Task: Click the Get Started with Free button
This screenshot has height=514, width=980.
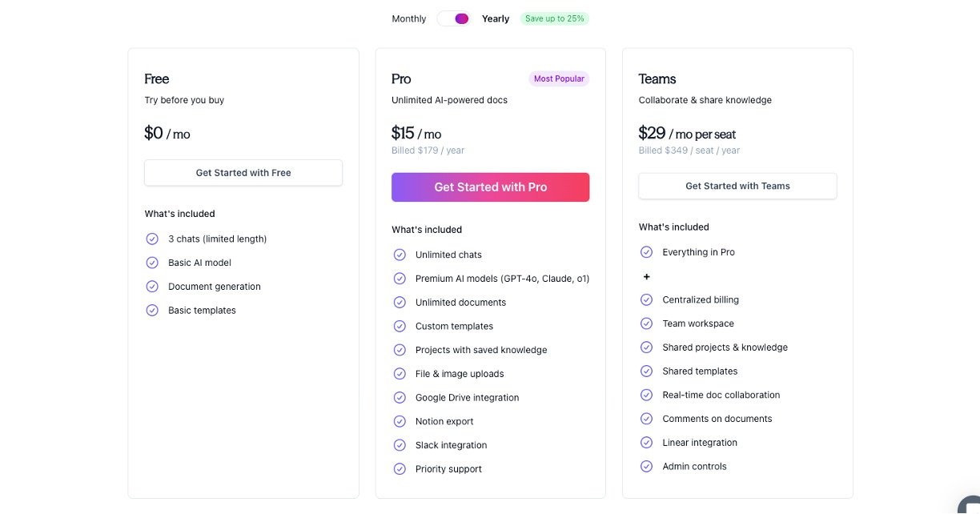Action: (243, 173)
